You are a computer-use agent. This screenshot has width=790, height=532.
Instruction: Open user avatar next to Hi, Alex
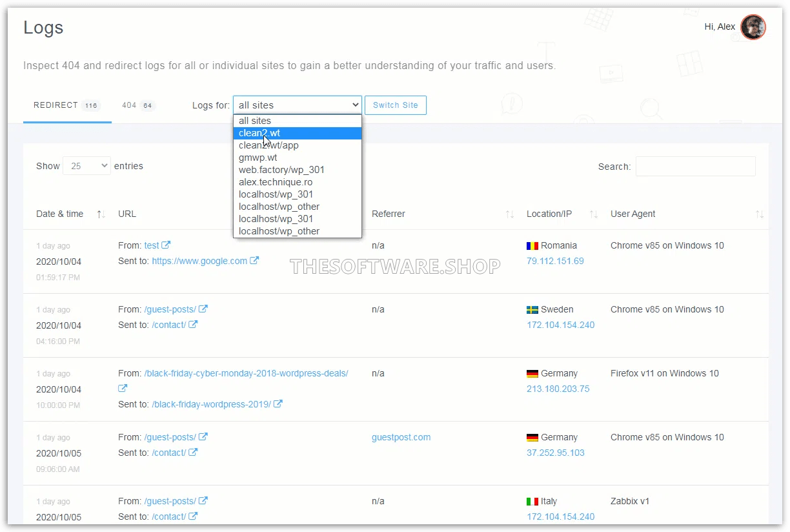click(753, 27)
